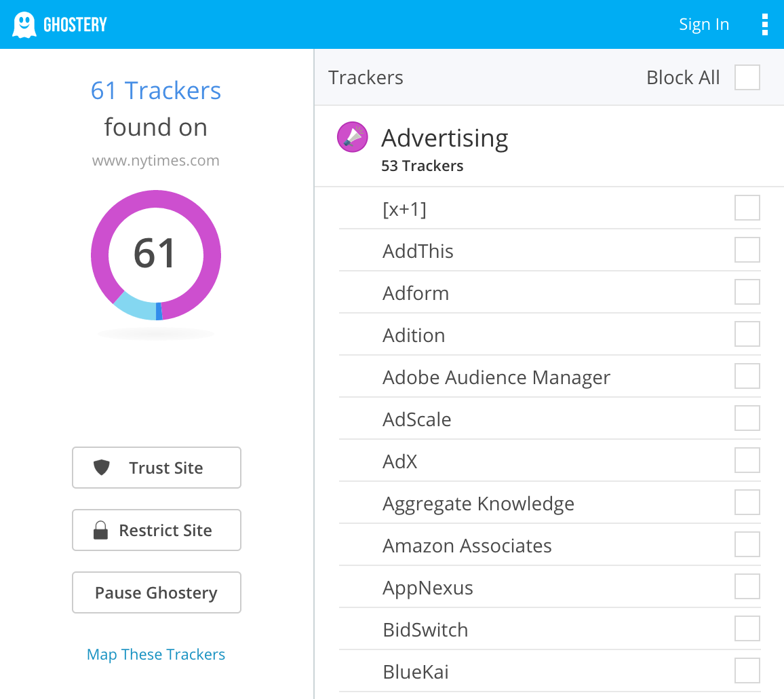Select the Adform tracker name
The height and width of the screenshot is (699, 784).
click(x=416, y=293)
